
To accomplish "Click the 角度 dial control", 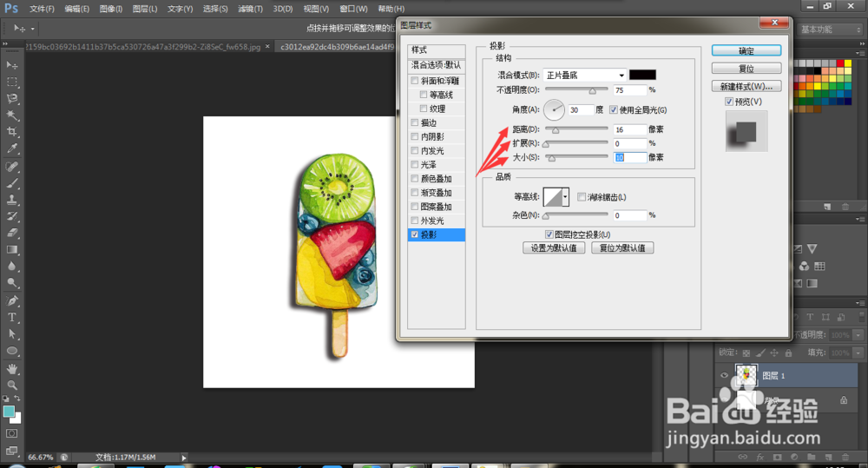I will tap(554, 109).
